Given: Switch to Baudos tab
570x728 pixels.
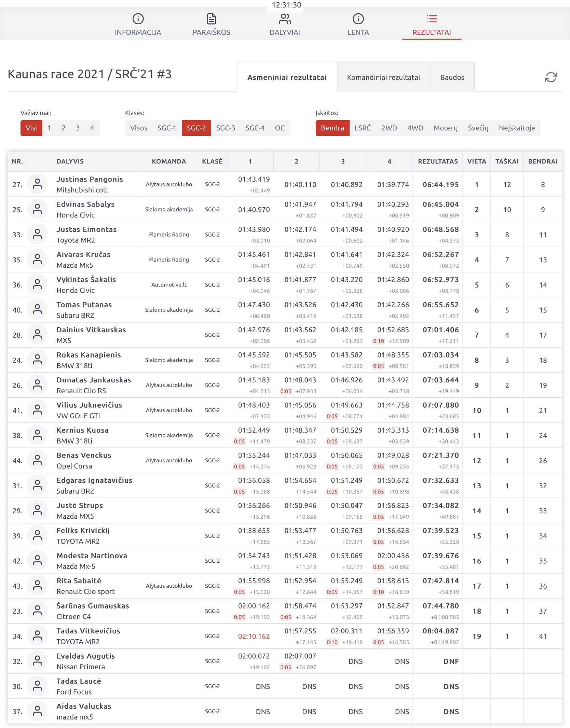Looking at the screenshot, I should pos(452,77).
